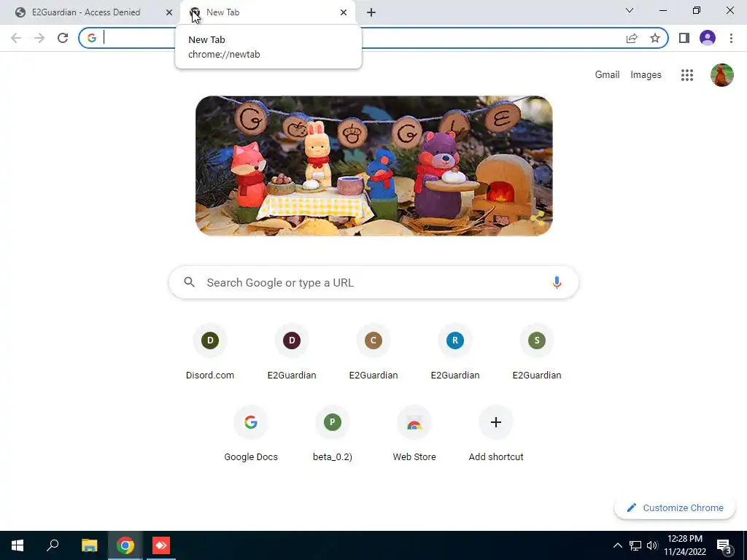Show hidden system tray icons

[x=617, y=545]
